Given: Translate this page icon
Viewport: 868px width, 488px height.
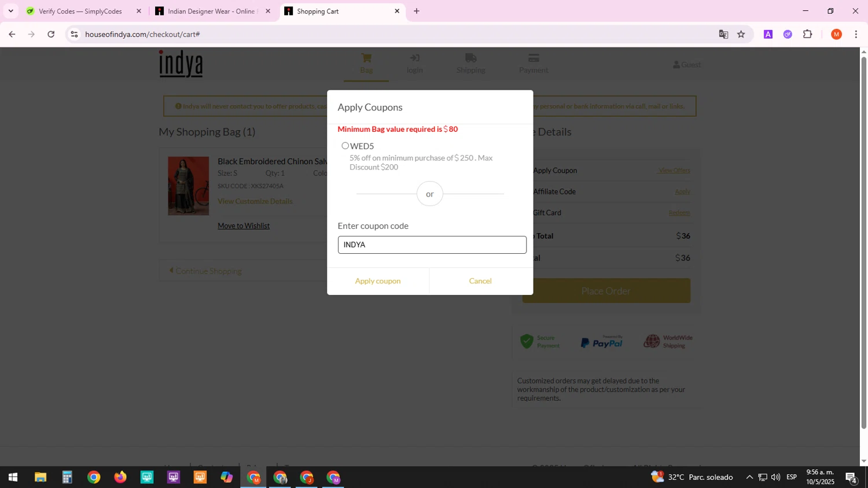Looking at the screenshot, I should click(x=723, y=34).
